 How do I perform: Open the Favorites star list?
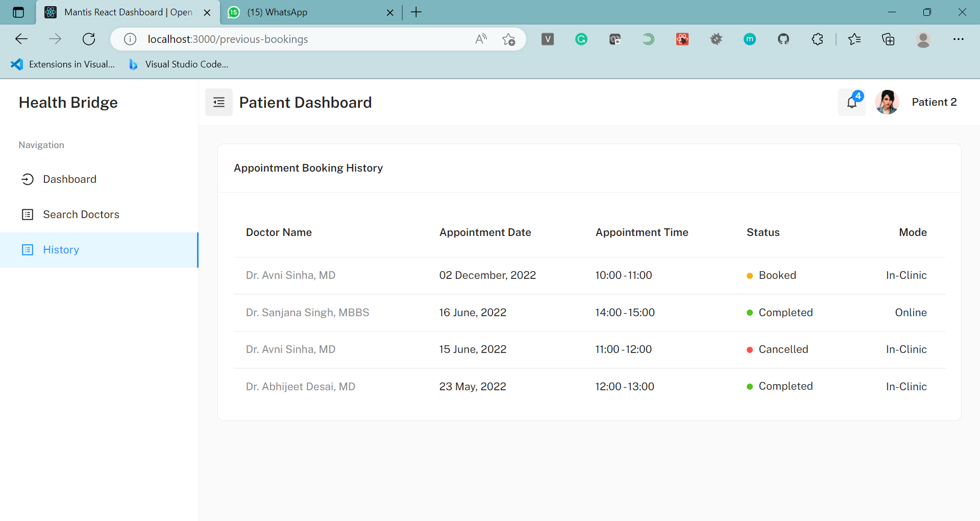(855, 39)
